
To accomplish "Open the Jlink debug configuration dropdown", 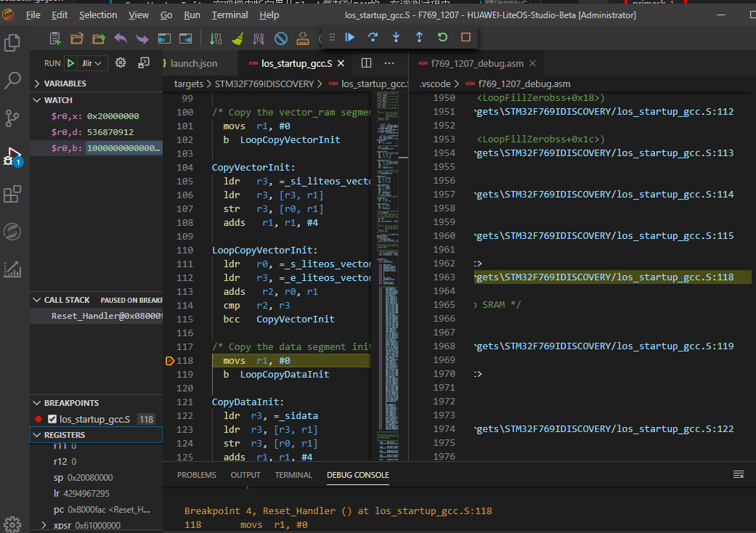I will click(92, 63).
